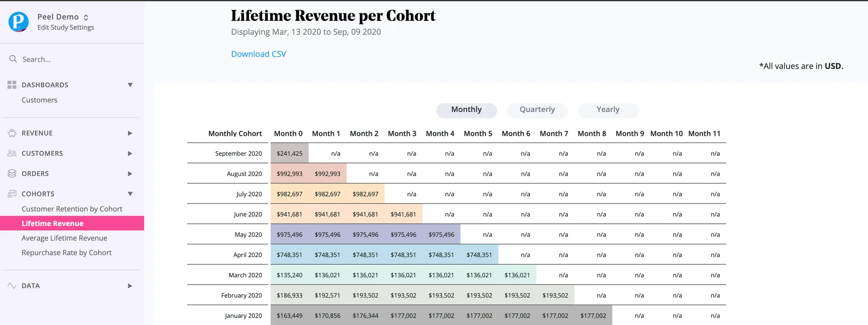Open Average Lifetime Revenue
868x325 pixels.
[x=64, y=238]
